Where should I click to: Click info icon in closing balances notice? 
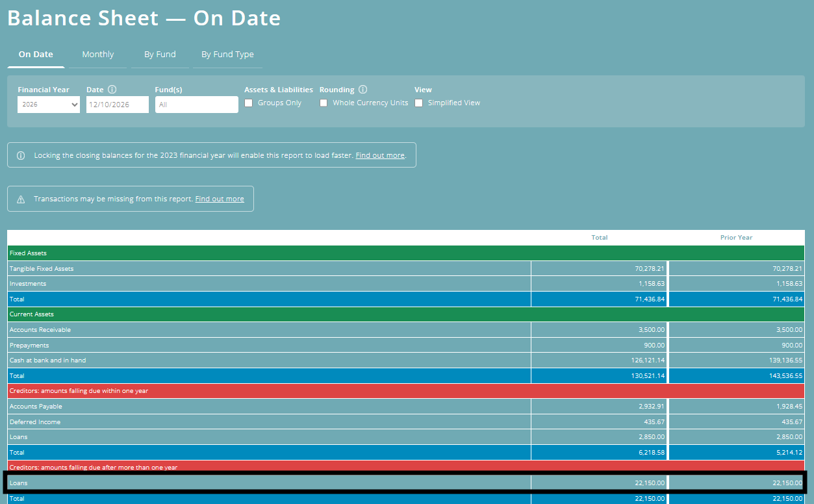click(21, 155)
